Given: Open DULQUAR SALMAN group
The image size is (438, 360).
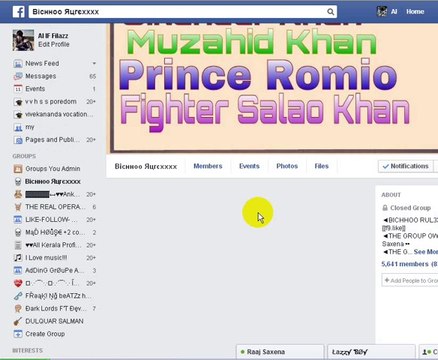Looking at the screenshot, I should coord(54,321).
